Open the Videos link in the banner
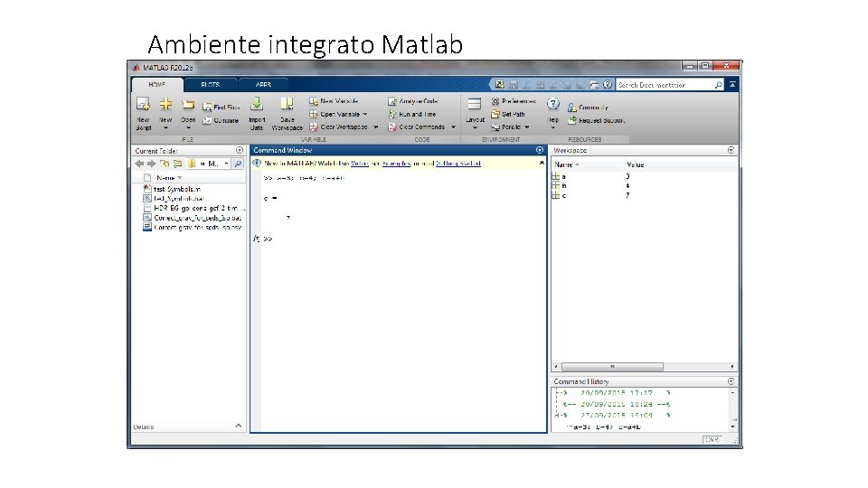Screen dimensions: 868x488 (359, 164)
